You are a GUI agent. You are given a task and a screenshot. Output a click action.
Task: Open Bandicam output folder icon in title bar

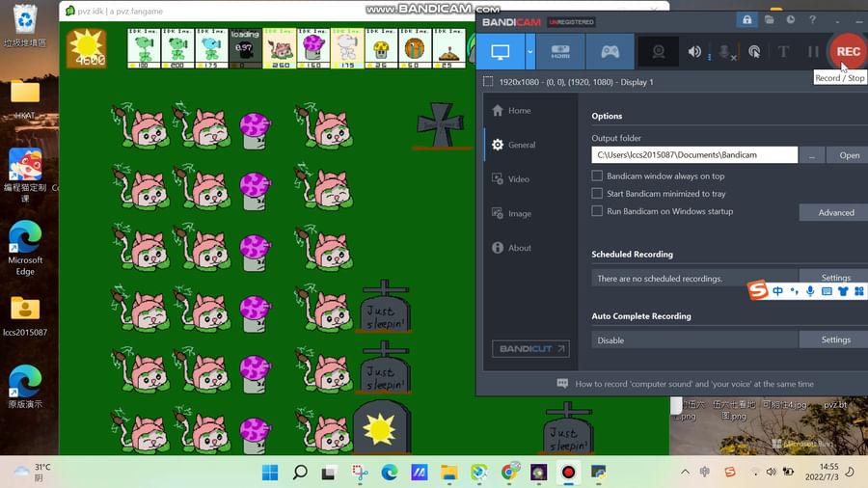click(769, 20)
